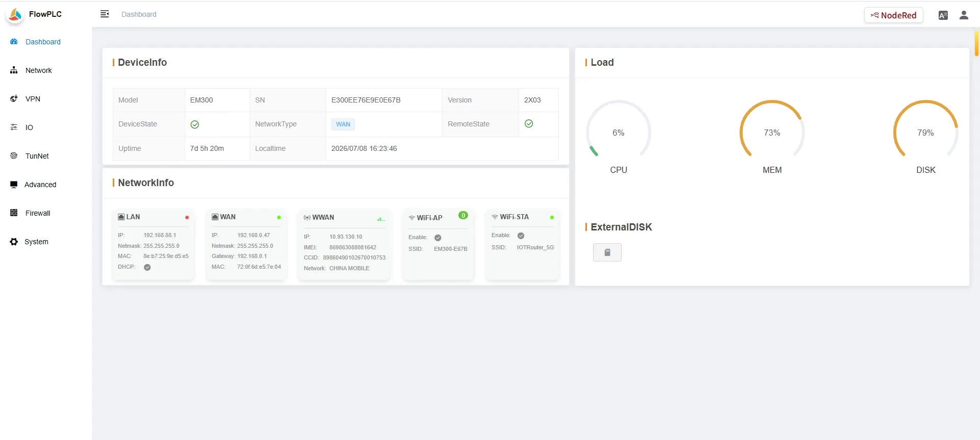This screenshot has width=980, height=440.
Task: Click the page vertical scrollbar
Action: pos(976,43)
